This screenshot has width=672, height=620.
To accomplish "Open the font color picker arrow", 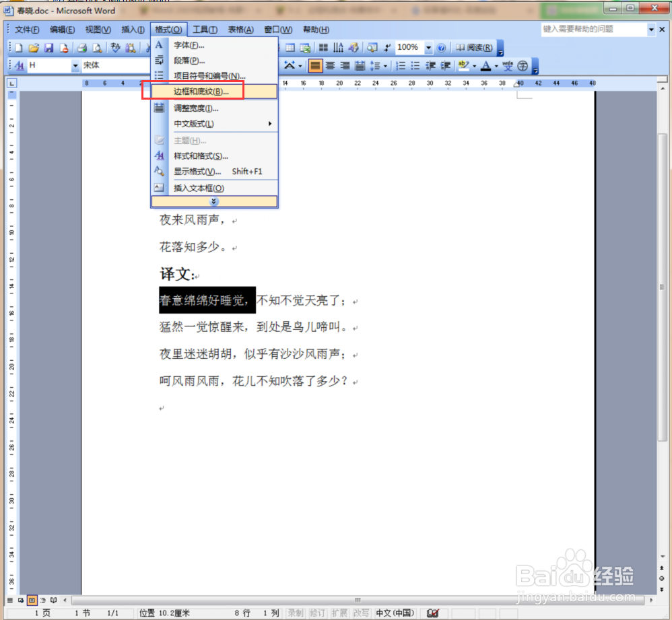I will (x=496, y=66).
